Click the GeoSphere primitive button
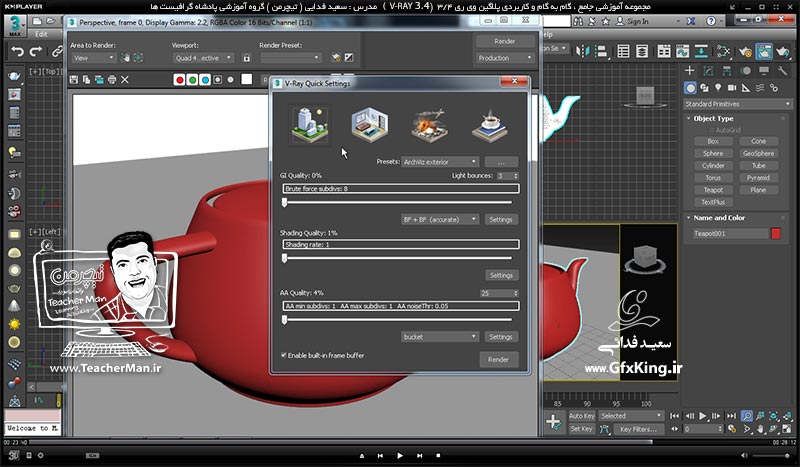Image resolution: width=800 pixels, height=467 pixels. click(x=758, y=153)
